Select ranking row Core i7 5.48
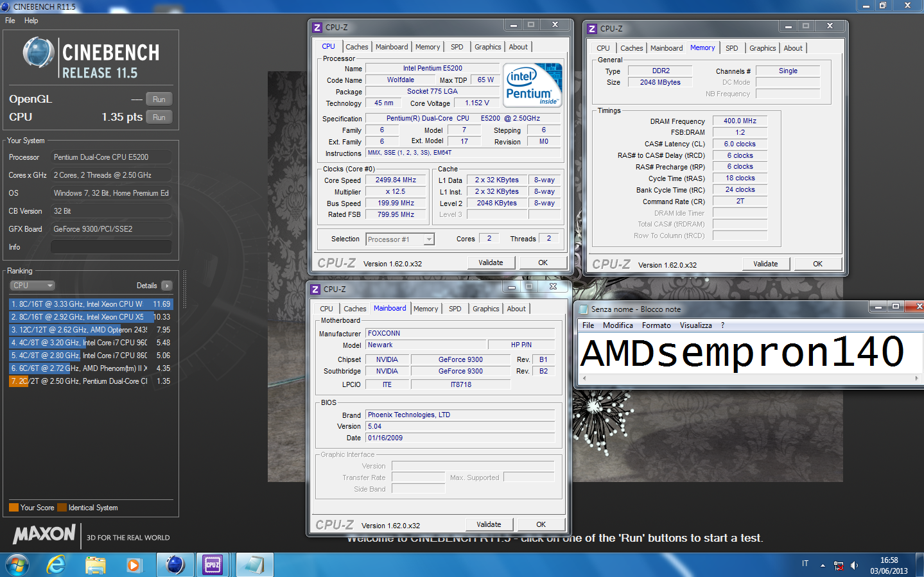 91,343
